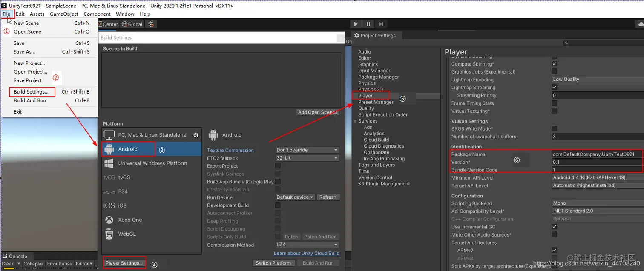Image resolution: width=644 pixels, height=271 pixels.
Task: Click the Package Name input field
Action: (x=598, y=154)
